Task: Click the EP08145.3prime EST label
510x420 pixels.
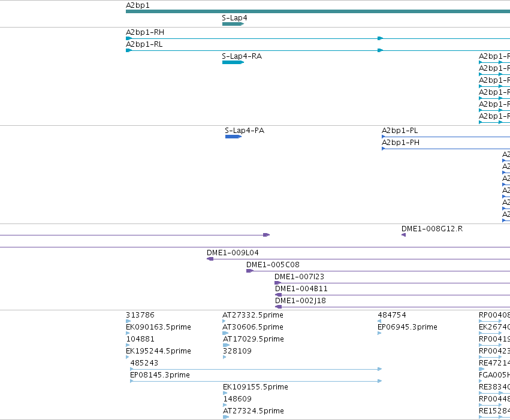Action: [x=159, y=375]
